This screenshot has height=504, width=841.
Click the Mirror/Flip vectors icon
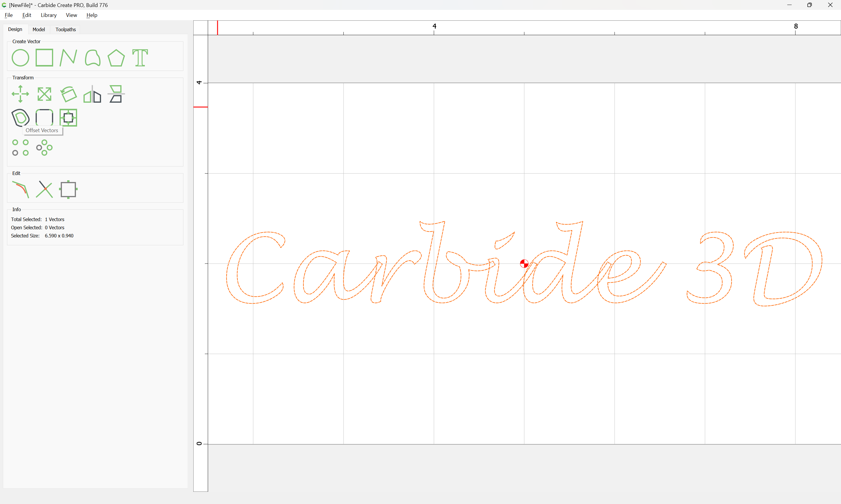click(x=92, y=94)
